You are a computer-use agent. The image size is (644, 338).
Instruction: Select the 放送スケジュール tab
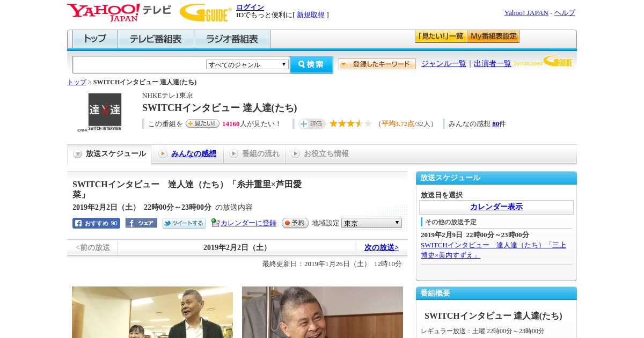pos(109,154)
